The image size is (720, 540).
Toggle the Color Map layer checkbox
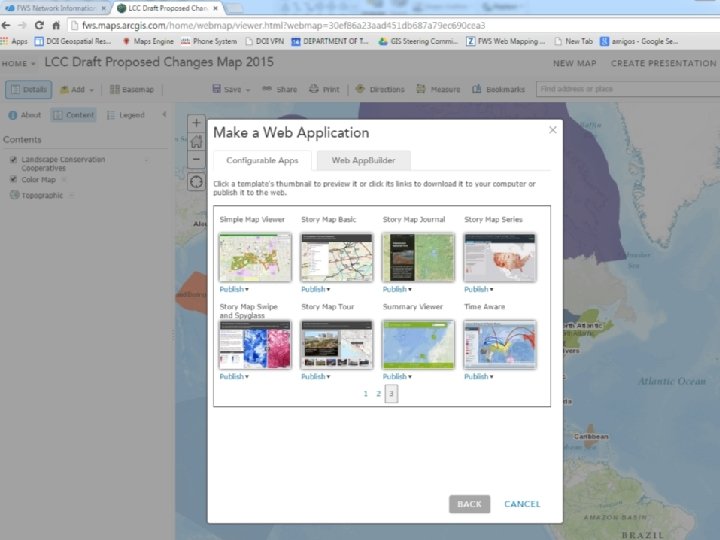[13, 179]
